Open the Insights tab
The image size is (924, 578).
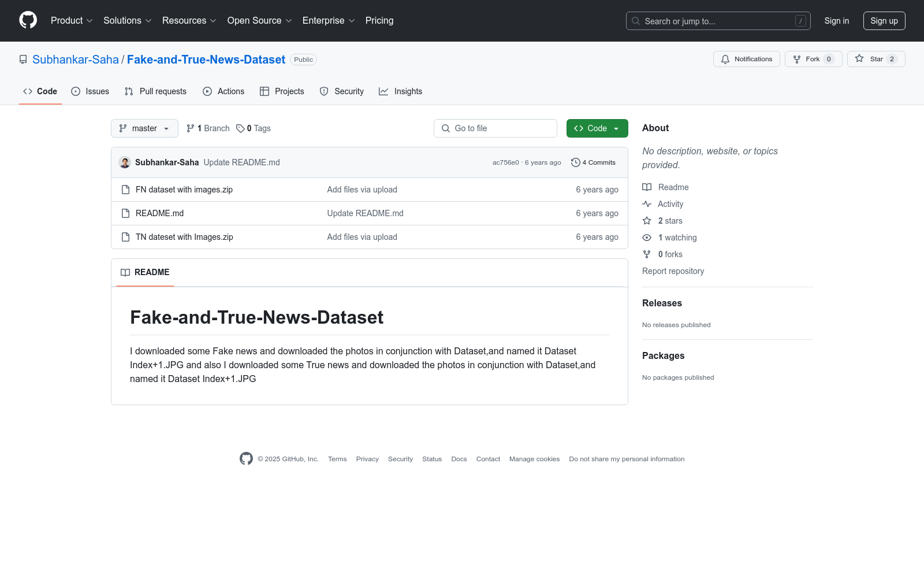[x=401, y=91]
